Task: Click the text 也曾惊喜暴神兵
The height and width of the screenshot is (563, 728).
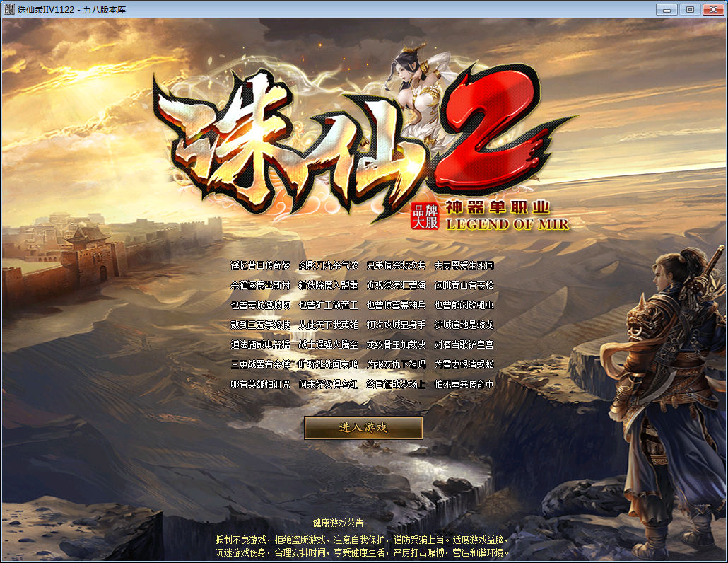Action: [396, 305]
